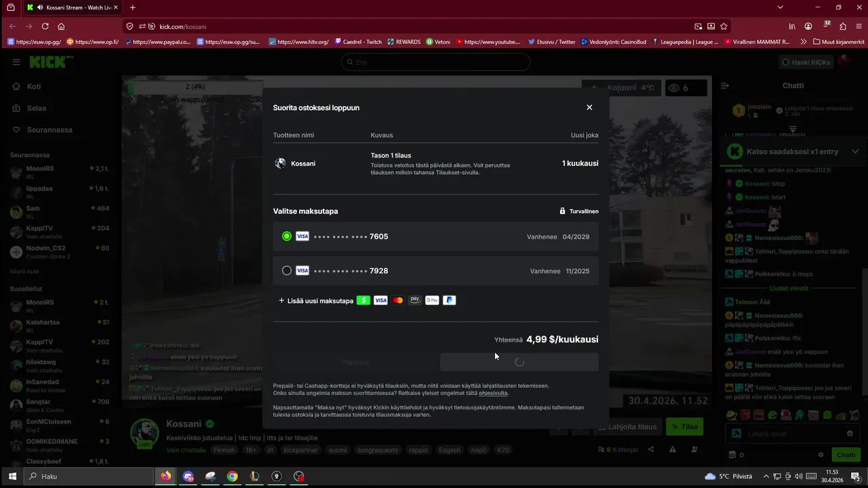Open Sanqtar recommended channel
The height and width of the screenshot is (488, 868).
[x=61, y=406]
